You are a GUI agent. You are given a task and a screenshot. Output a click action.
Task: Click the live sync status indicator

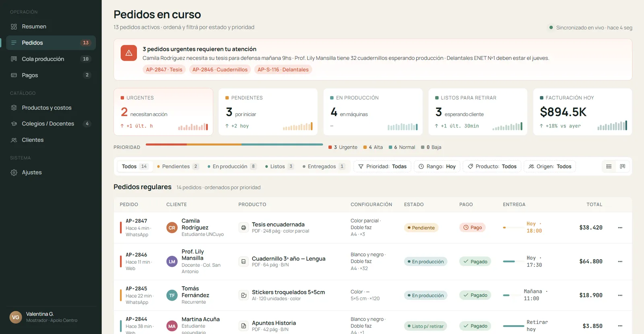point(590,27)
